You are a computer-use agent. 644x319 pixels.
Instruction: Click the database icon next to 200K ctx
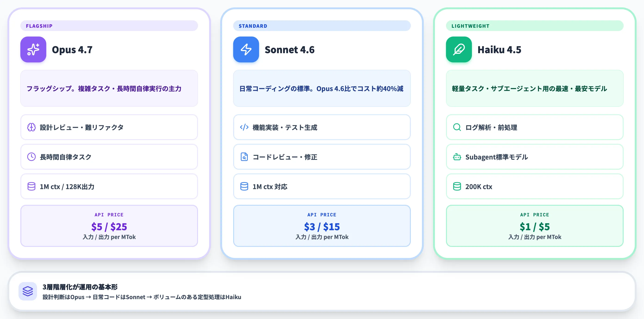(457, 186)
